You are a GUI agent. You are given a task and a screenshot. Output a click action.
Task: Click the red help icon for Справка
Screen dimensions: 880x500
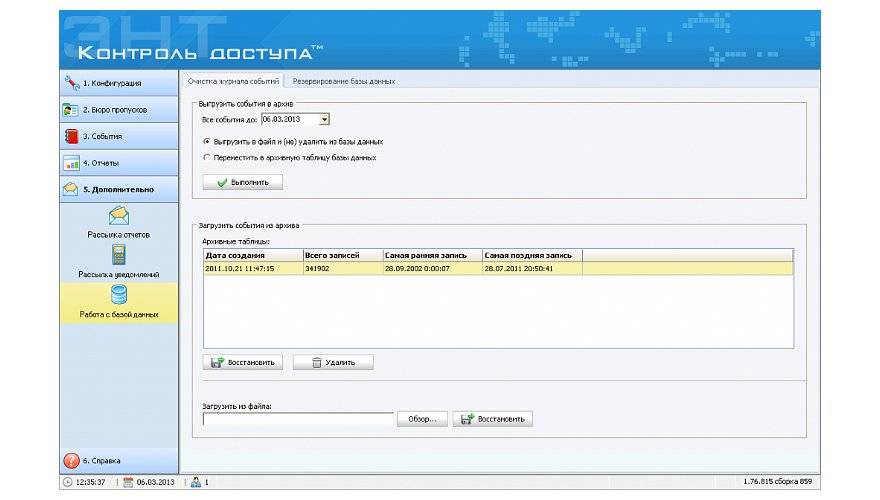[x=71, y=460]
